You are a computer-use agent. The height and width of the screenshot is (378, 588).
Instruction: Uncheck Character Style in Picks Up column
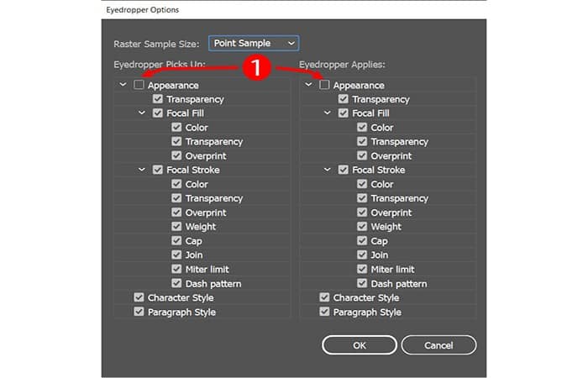[139, 297]
